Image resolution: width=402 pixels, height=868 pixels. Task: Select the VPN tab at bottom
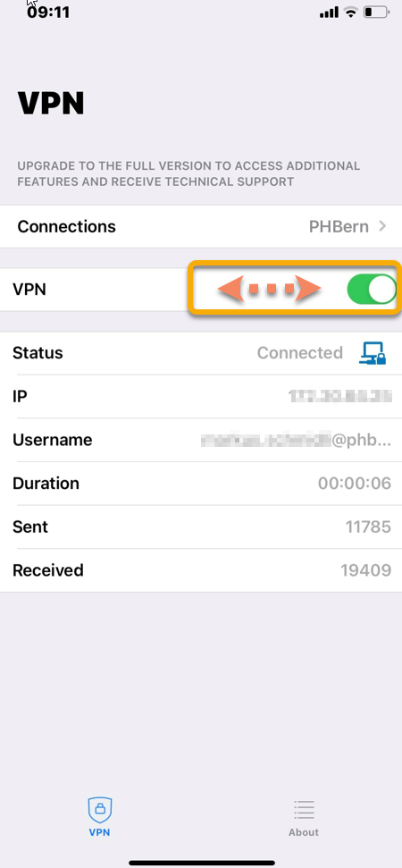point(99,818)
